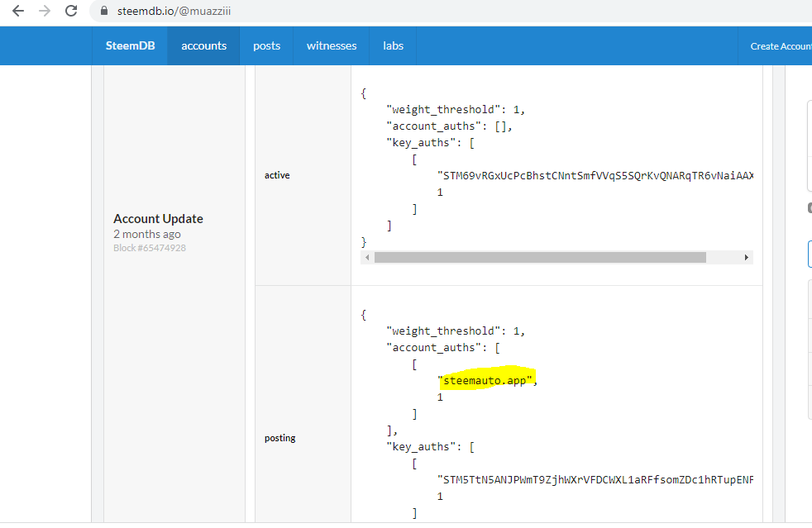Viewport: 812px width, 528px height.
Task: Click the 'posting' row label
Action: (279, 438)
